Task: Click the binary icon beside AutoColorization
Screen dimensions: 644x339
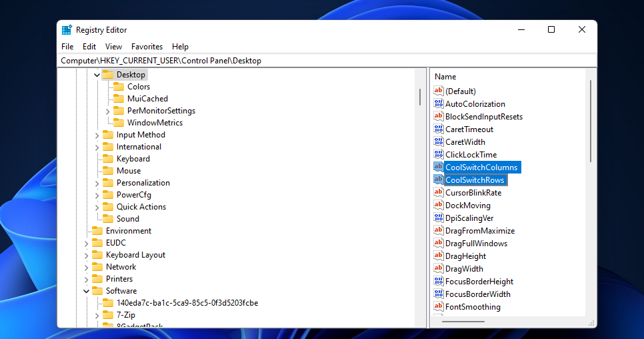Action: coord(438,103)
